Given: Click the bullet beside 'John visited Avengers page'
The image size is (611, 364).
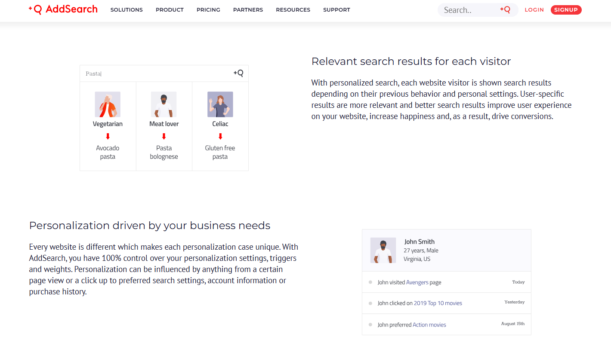Looking at the screenshot, I should coord(370,282).
